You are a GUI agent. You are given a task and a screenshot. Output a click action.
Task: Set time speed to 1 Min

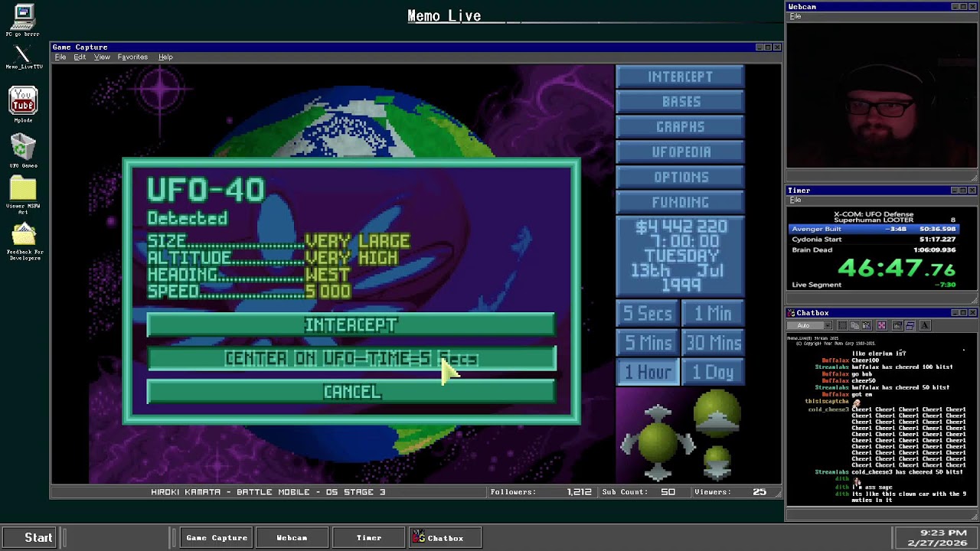click(x=713, y=314)
